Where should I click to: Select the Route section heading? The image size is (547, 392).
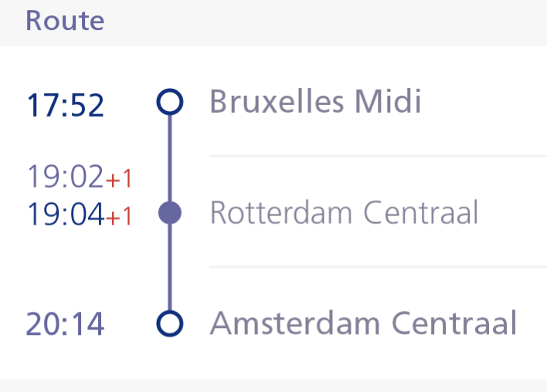(65, 21)
